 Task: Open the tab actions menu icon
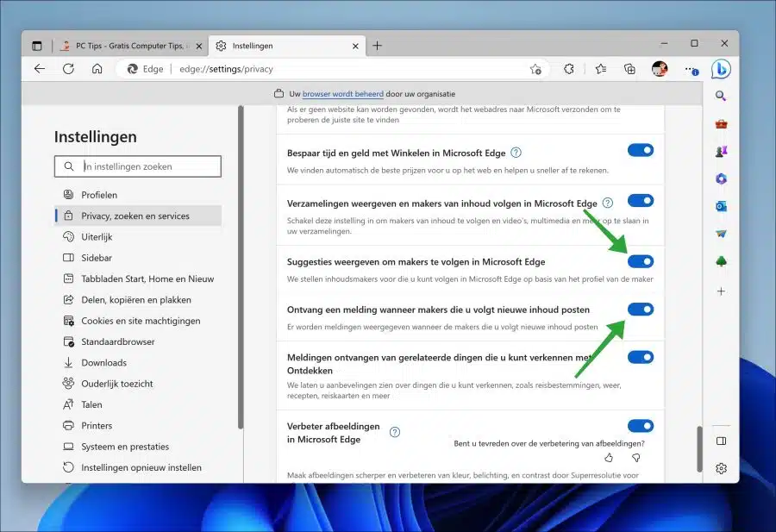point(37,46)
